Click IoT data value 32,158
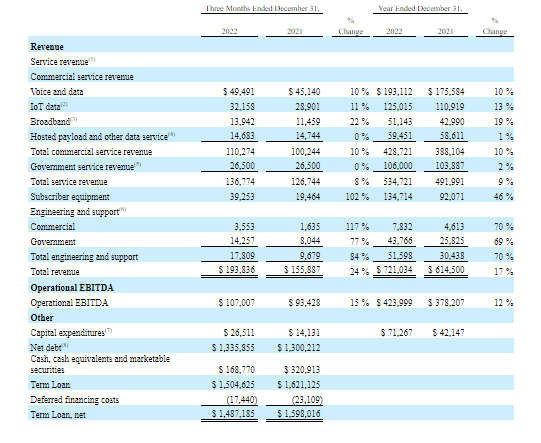Screen dimensions: 541x443 (x=242, y=107)
